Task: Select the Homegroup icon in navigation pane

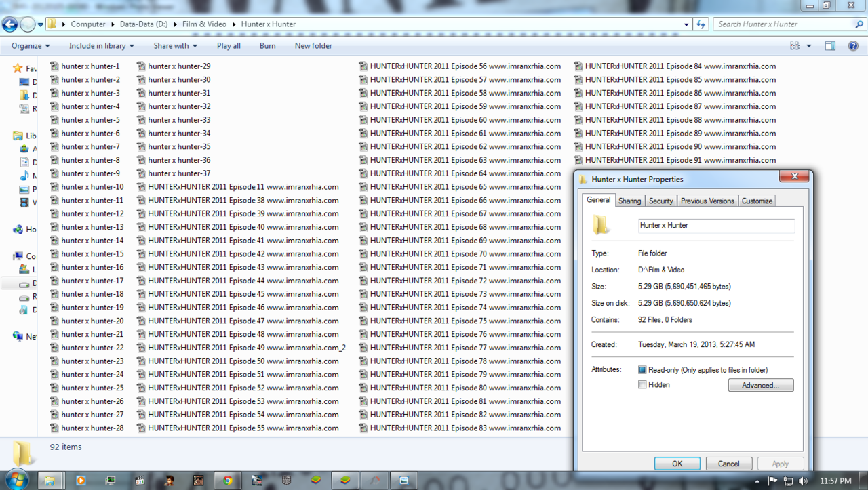Action: (x=18, y=230)
